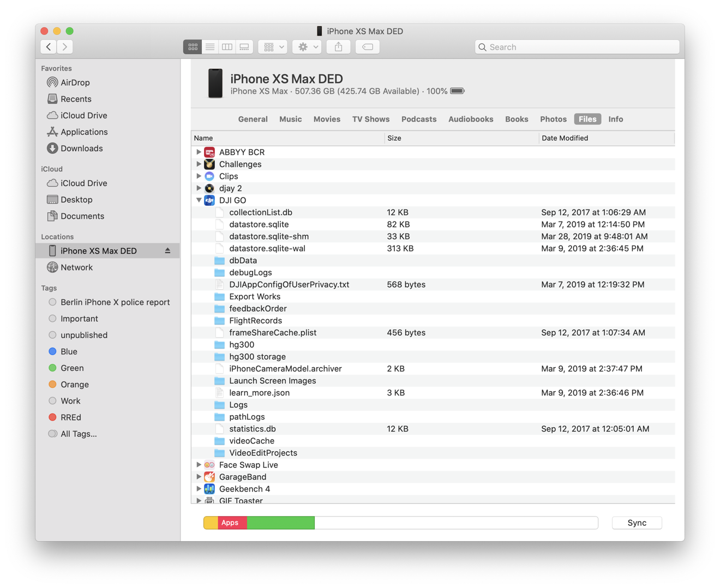Sort by Name column header
Image resolution: width=720 pixels, height=588 pixels.
(x=287, y=138)
